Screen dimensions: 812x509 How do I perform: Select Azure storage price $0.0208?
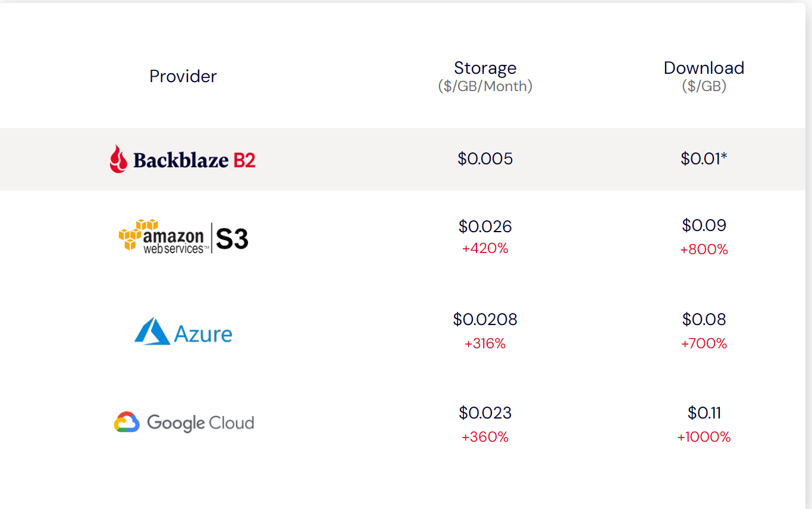(485, 320)
